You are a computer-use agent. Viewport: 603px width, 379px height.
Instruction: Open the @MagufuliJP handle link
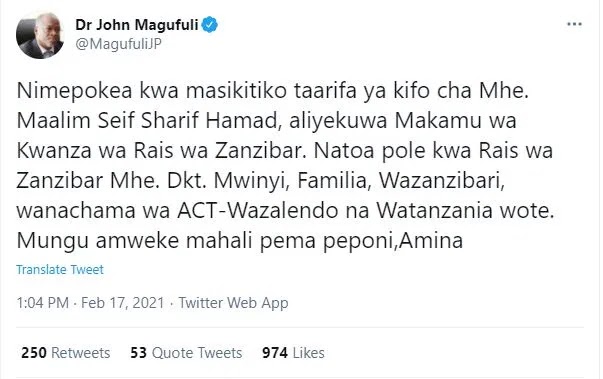point(118,44)
